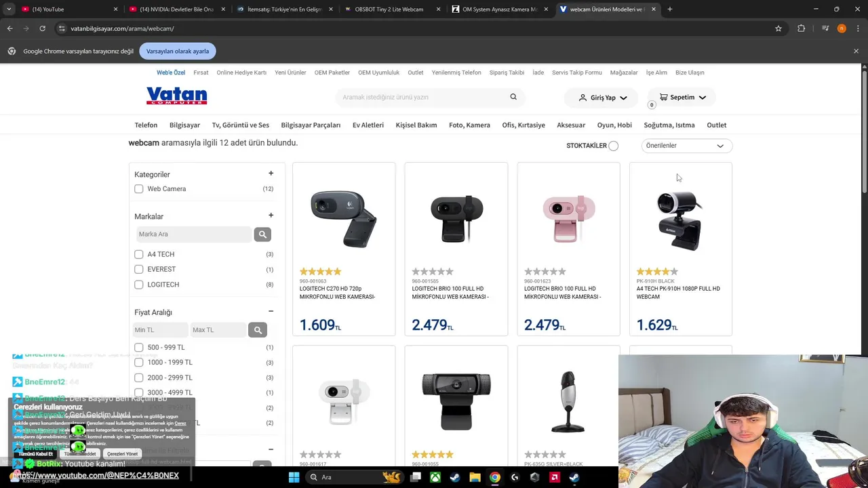Click the Min TL price input
The height and width of the screenshot is (488, 868).
159,330
